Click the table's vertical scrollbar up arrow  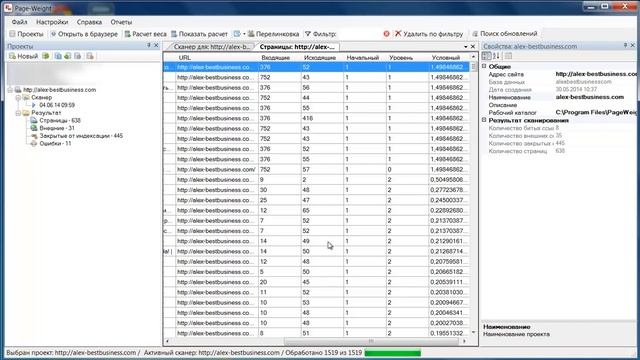point(473,57)
